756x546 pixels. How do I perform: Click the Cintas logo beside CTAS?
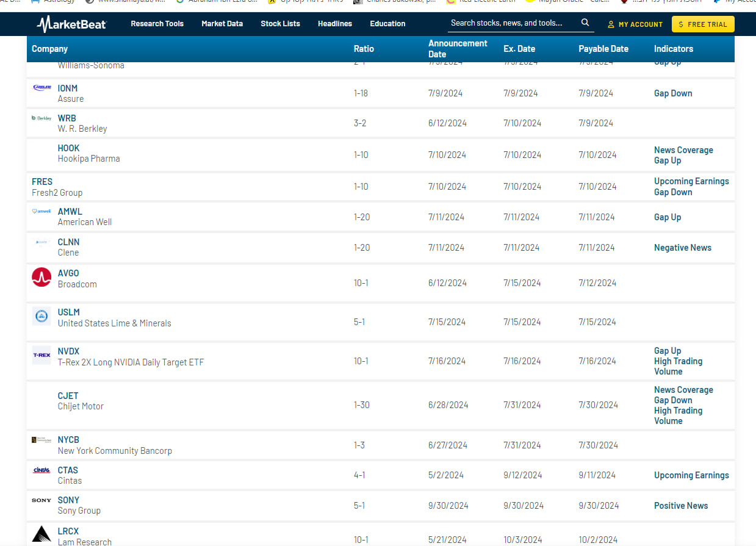pos(41,470)
